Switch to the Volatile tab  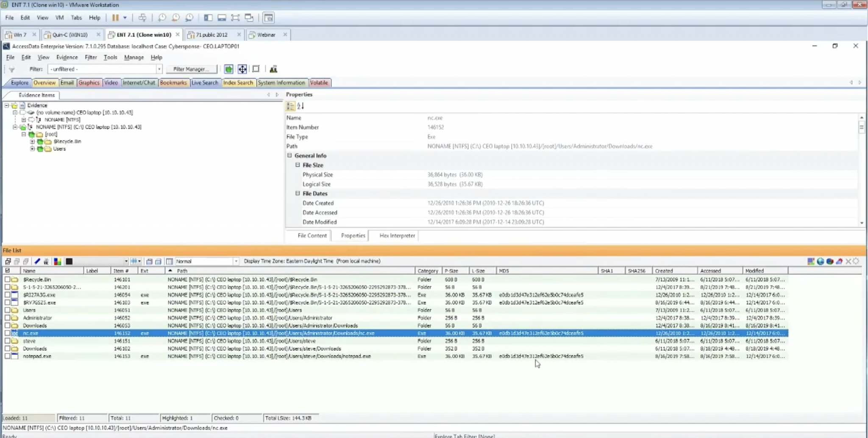(319, 83)
